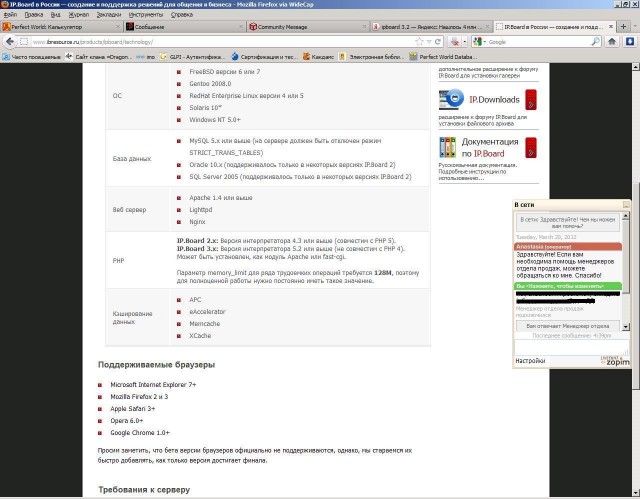Open GLPI - Аутентифика bookmark

pyautogui.click(x=193, y=57)
